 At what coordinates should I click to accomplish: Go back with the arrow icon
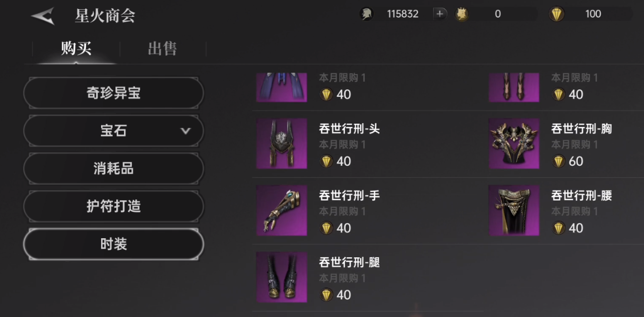(43, 16)
